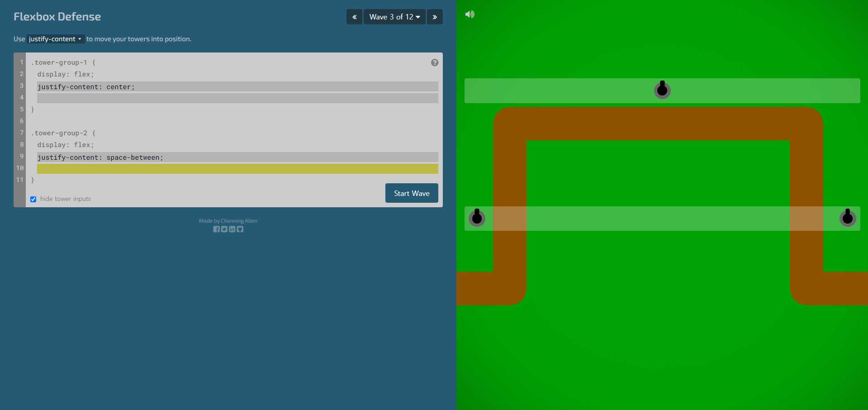Advance to next wave with right arrows
Screen dimensions: 868x410
coord(435,17)
